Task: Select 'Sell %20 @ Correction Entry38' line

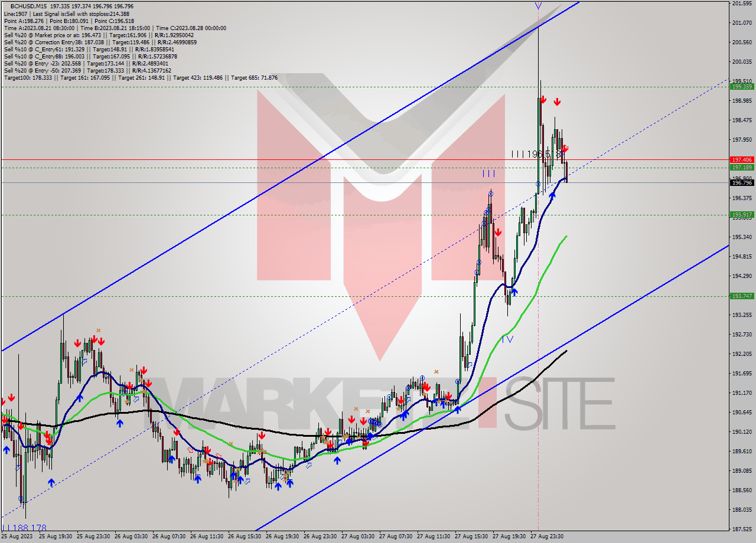Action: coord(100,42)
